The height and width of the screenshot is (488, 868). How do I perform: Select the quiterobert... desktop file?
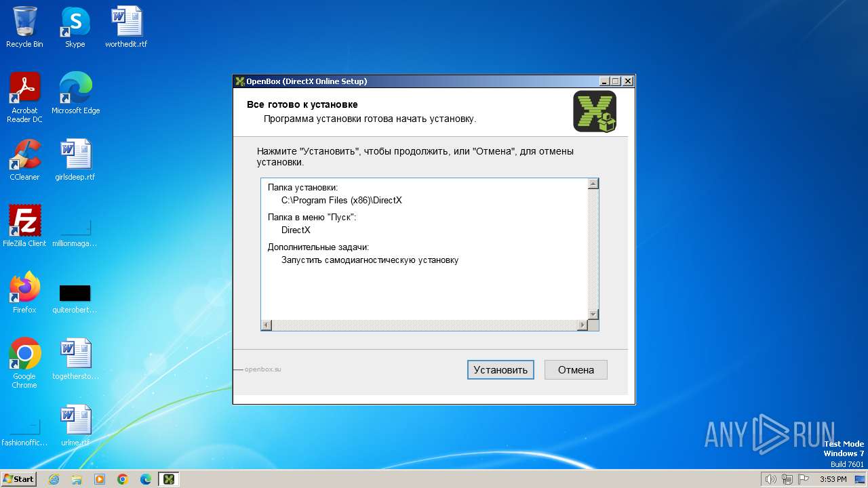coord(75,298)
